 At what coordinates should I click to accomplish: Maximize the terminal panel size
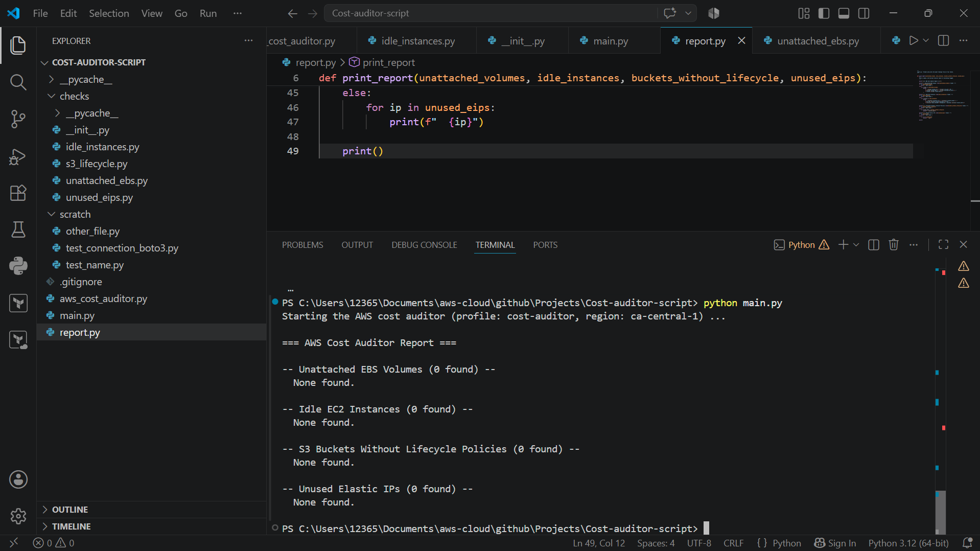[x=943, y=245]
